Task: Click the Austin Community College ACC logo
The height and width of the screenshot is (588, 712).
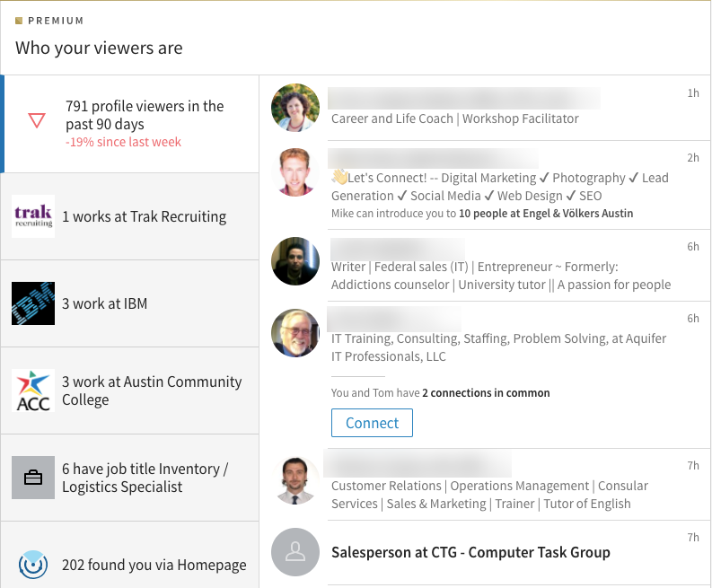Action: [x=33, y=391]
